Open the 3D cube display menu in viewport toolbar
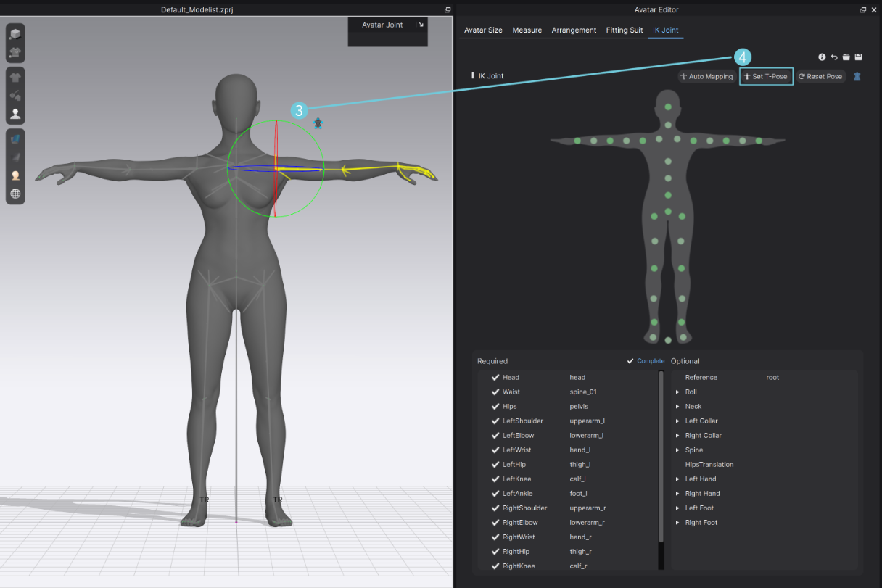This screenshot has width=882, height=588. click(x=15, y=34)
